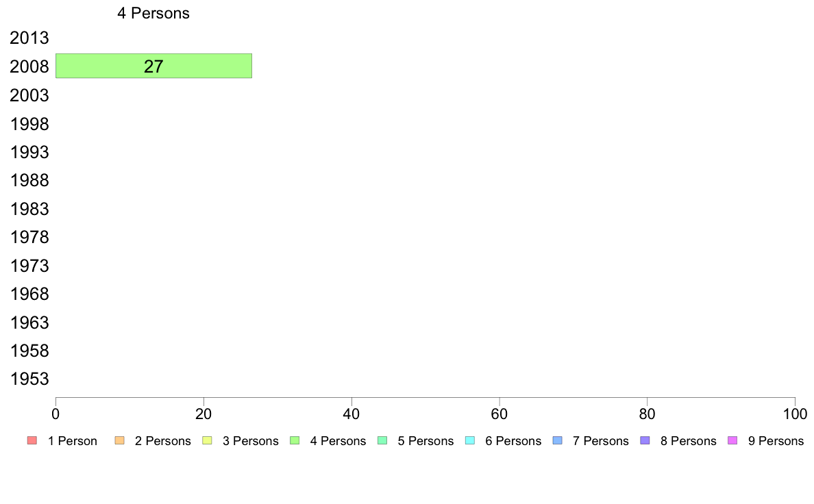Click the 5 Persons legend swatch
Viewport: 814px width, 504px height.
pyautogui.click(x=382, y=441)
